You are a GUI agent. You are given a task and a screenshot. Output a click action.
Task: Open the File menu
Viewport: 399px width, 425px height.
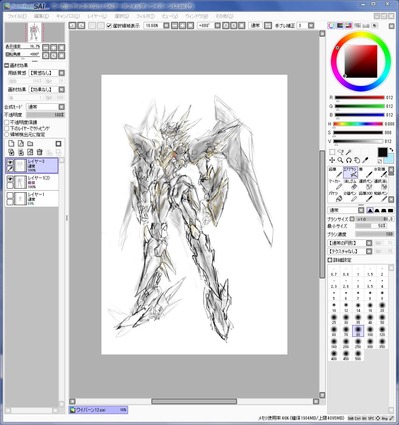click(15, 16)
